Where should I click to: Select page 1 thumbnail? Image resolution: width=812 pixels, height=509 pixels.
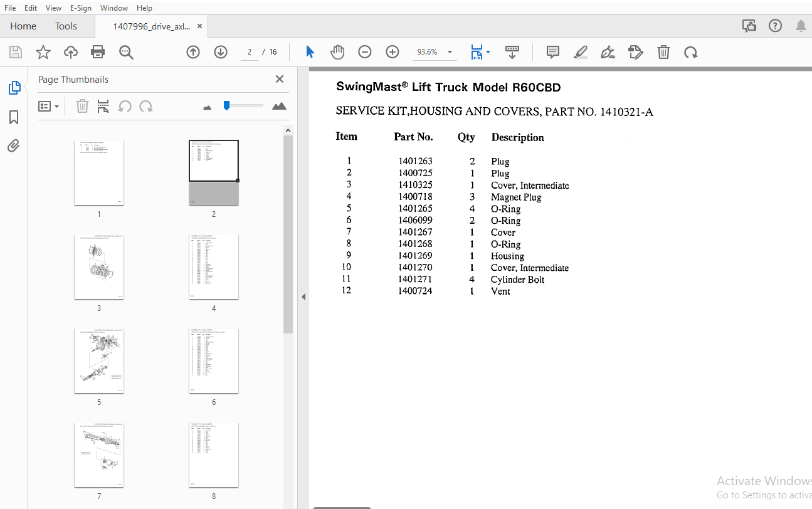[99, 172]
